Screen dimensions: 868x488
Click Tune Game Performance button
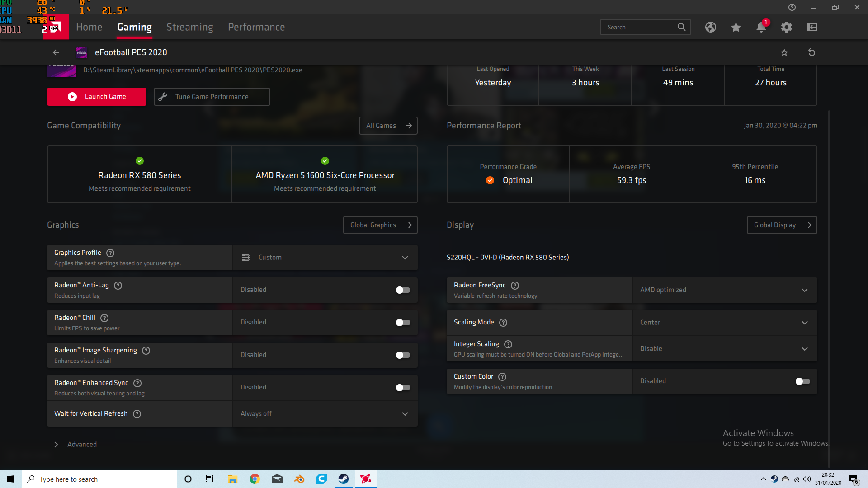tap(212, 97)
